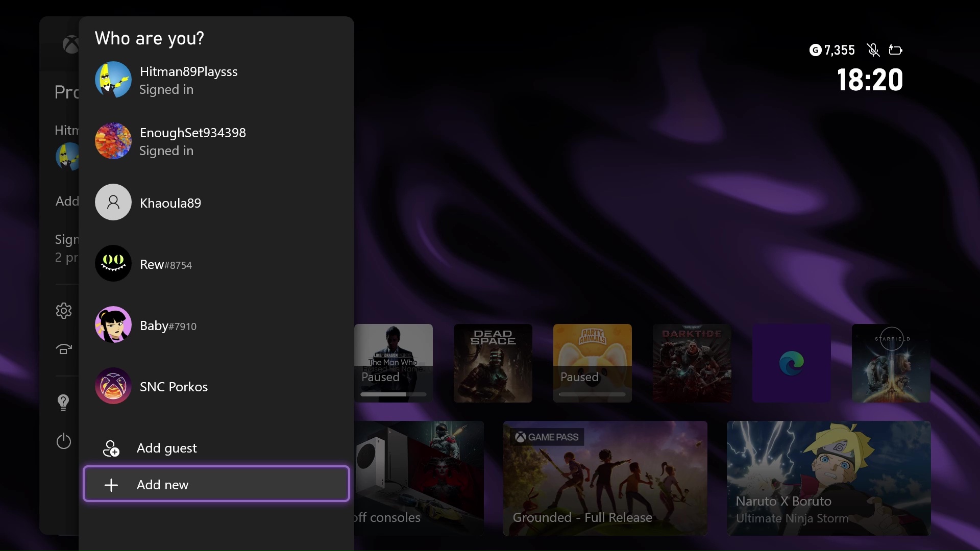The image size is (980, 551).
Task: Open the consoles promo card
Action: [x=419, y=478]
